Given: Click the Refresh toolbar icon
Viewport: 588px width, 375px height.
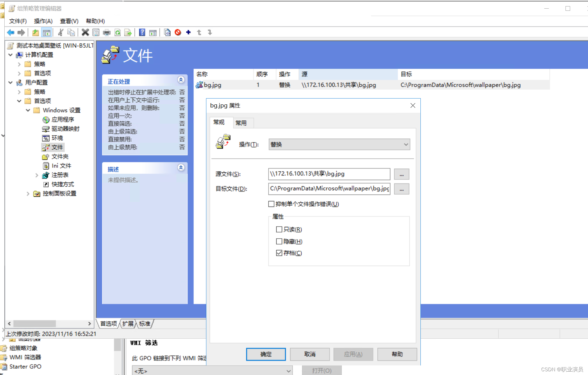Looking at the screenshot, I should pos(117,32).
